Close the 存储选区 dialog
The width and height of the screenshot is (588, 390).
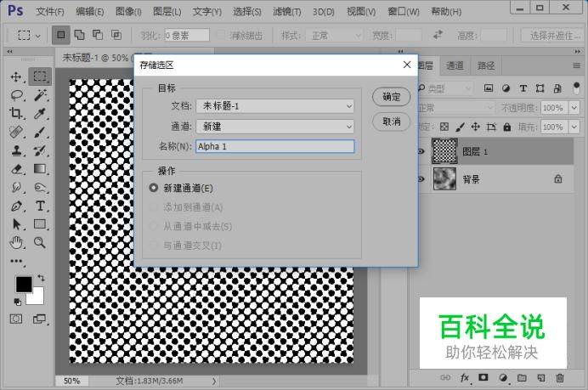point(407,65)
